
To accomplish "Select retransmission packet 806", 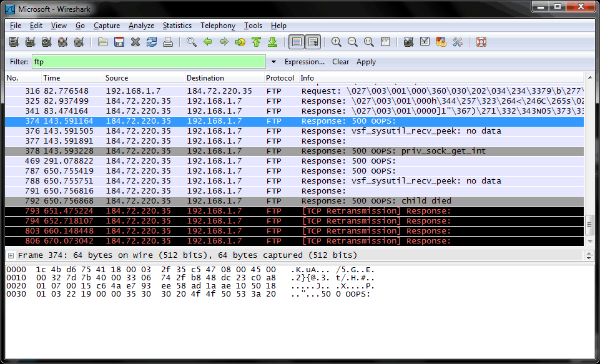I will pos(295,241).
